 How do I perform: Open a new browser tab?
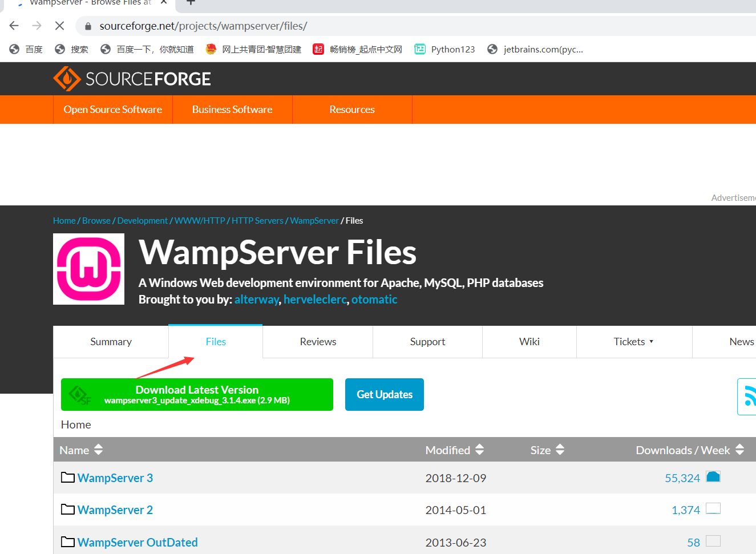(191, 2)
